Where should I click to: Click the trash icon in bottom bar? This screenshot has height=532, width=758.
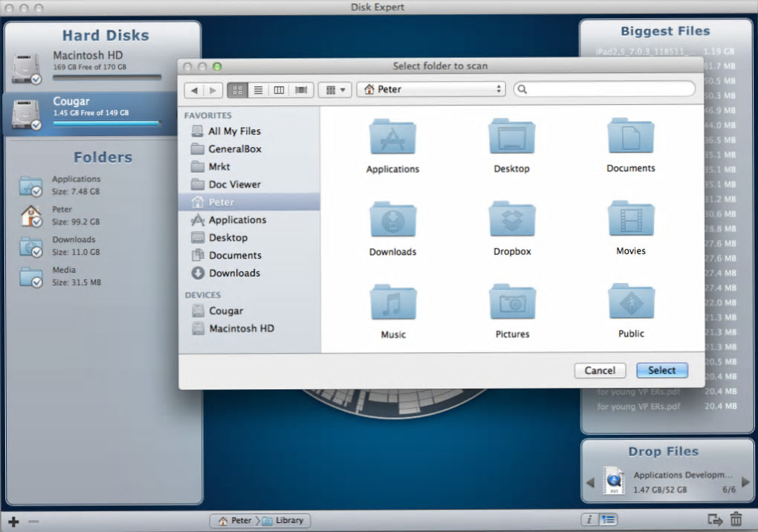(x=736, y=520)
